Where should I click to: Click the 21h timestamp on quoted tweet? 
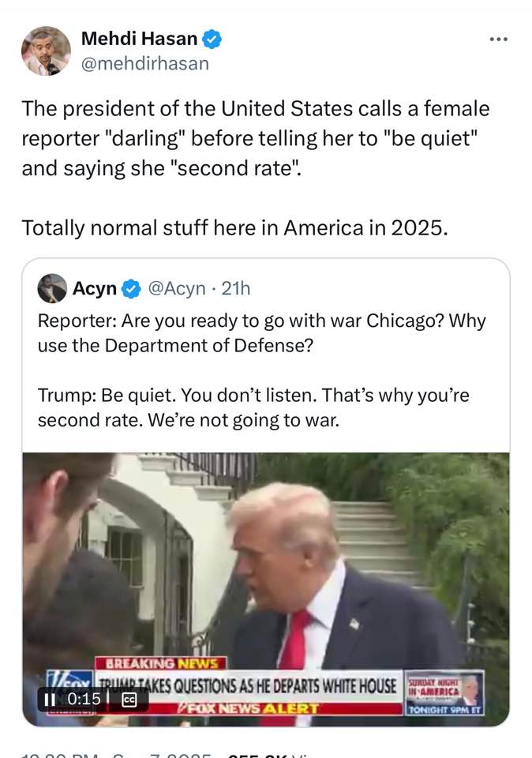tap(236, 289)
